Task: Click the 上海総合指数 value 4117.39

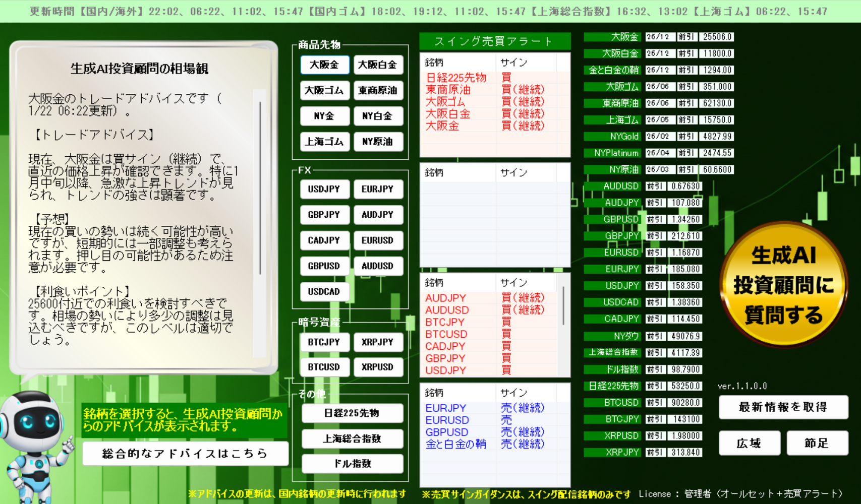Action: 685,353
